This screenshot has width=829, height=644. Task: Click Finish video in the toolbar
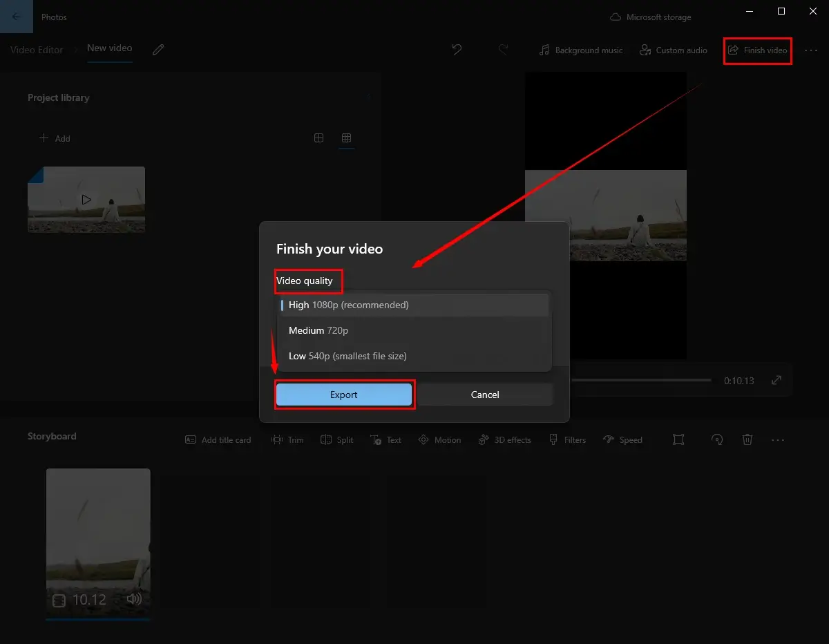(758, 50)
